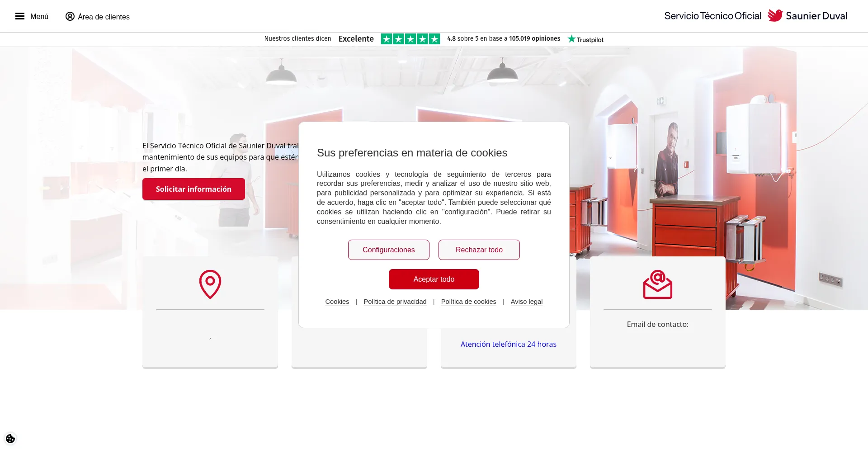The image size is (868, 449).
Task: Go to Área de clientes text
Action: pos(104,17)
